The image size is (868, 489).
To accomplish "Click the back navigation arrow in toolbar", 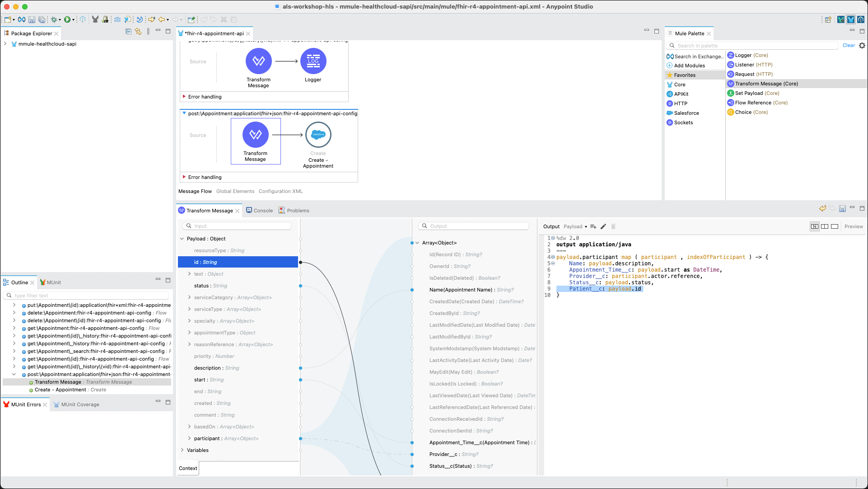I will 161,19.
